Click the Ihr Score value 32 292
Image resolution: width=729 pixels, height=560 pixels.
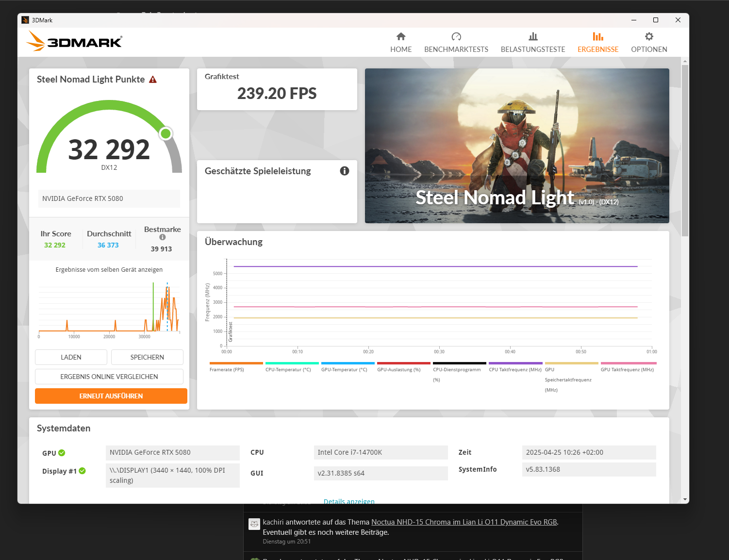click(x=55, y=245)
